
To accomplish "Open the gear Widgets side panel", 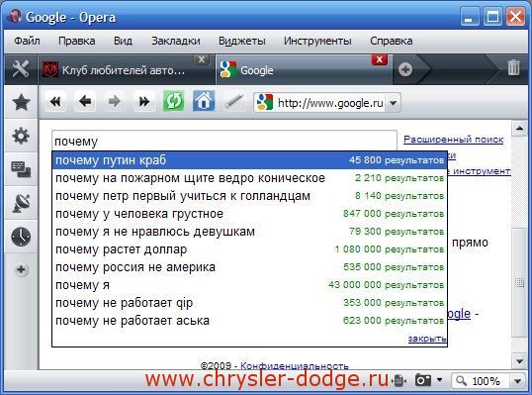I will point(21,136).
